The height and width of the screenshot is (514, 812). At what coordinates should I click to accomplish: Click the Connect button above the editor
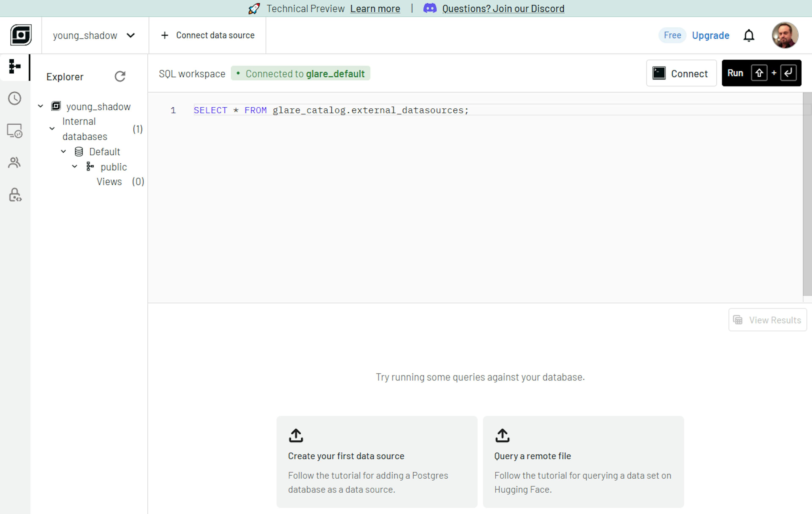click(681, 73)
